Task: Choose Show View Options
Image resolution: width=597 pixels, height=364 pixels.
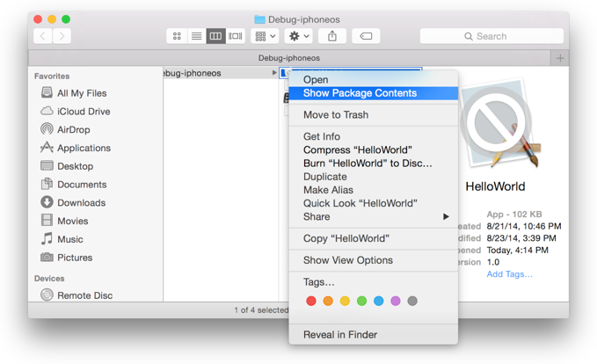Action: (x=373, y=260)
